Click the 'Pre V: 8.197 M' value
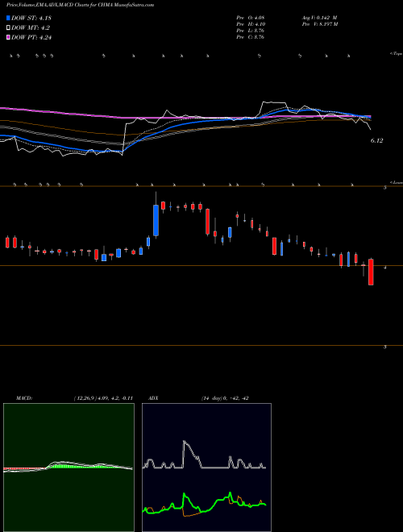The width and height of the screenshot is (403, 532). click(319, 24)
